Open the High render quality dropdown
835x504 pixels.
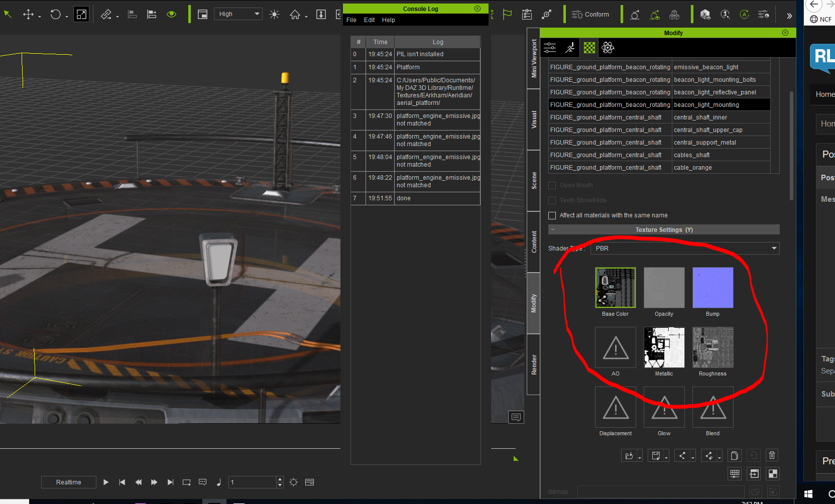point(238,14)
